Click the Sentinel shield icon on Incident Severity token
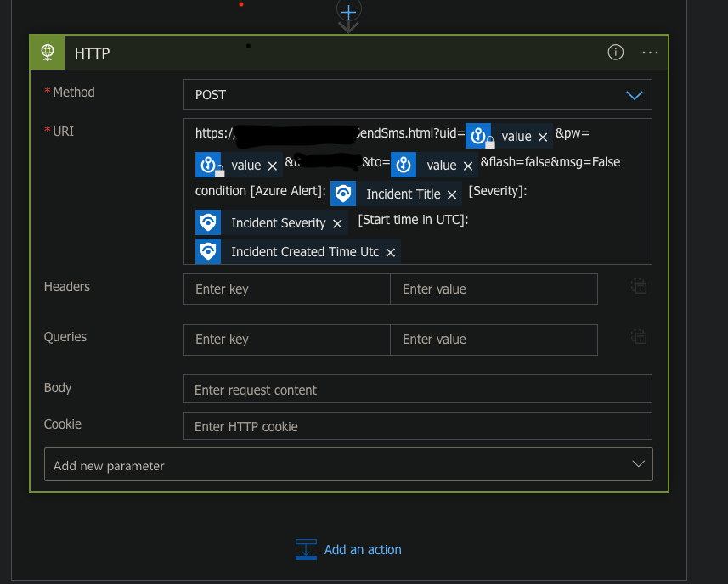The height and width of the screenshot is (584, 728). (x=208, y=222)
